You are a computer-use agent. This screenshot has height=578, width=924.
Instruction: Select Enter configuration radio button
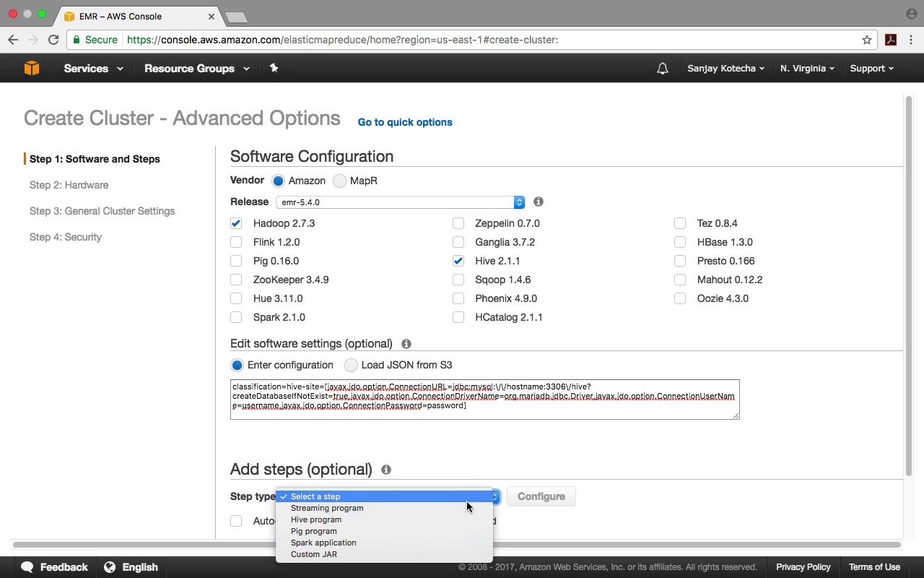click(237, 365)
